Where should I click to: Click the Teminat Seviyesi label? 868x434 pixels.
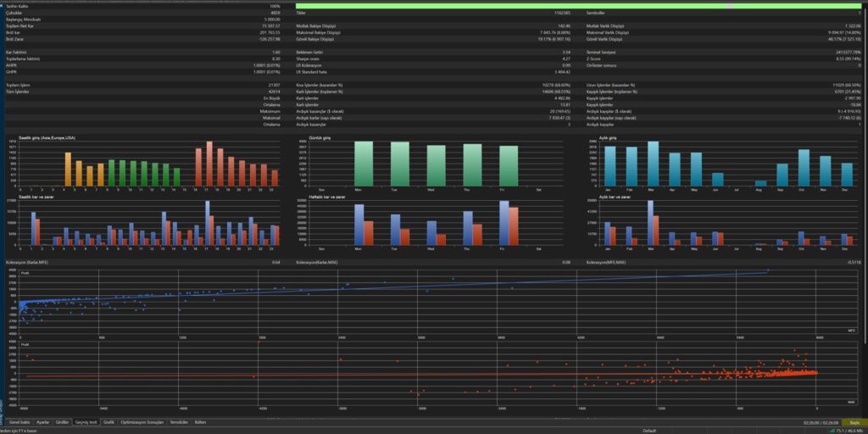601,52
